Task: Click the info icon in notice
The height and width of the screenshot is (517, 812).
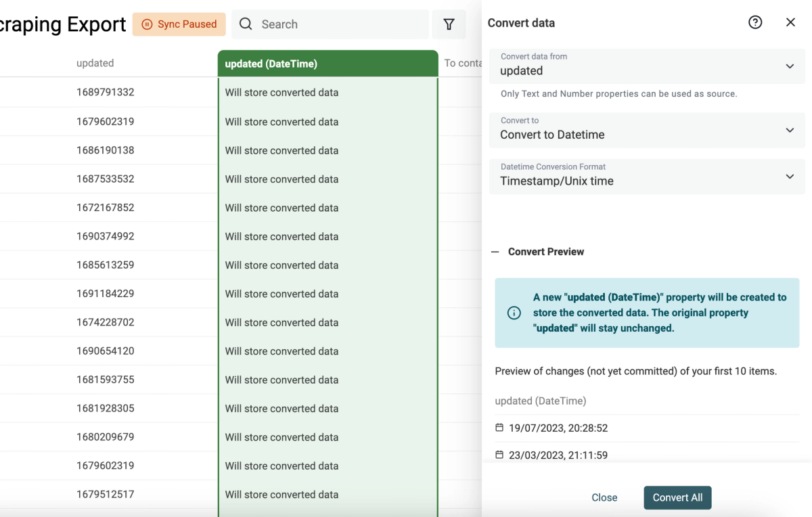Action: point(514,313)
